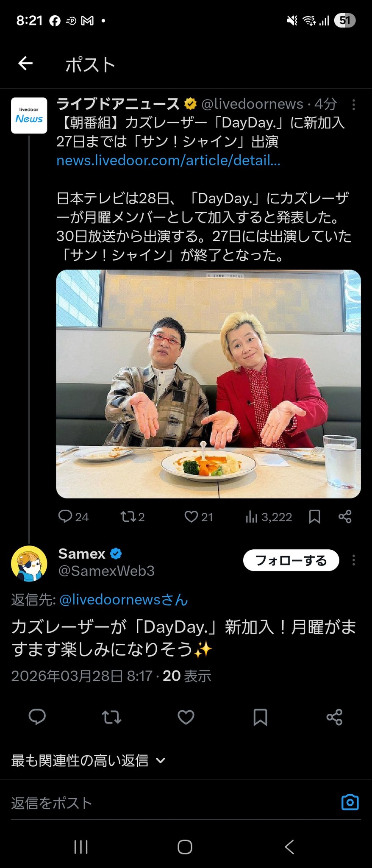The width and height of the screenshot is (372, 868).
Task: Repost the livedoornews post
Action: click(x=132, y=517)
